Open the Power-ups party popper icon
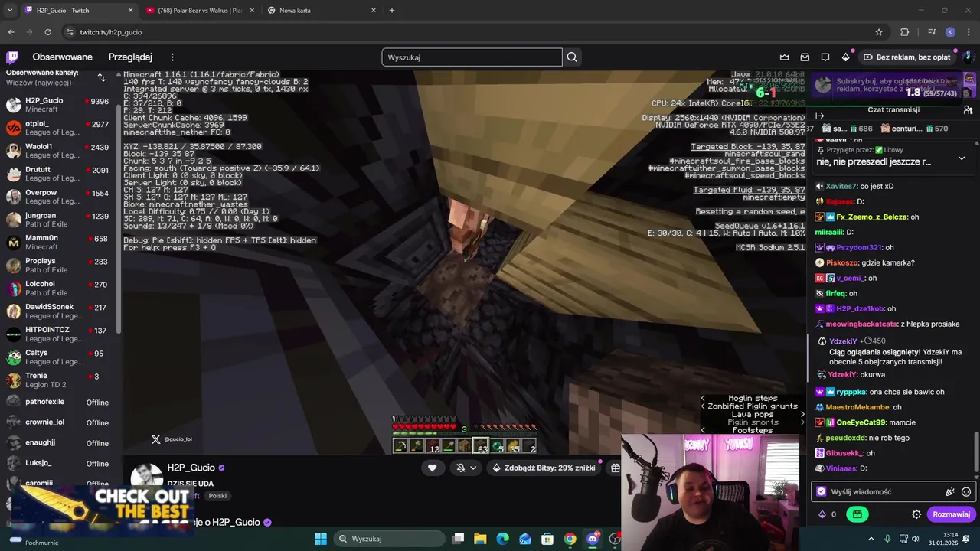980x551 pixels. coord(950,492)
